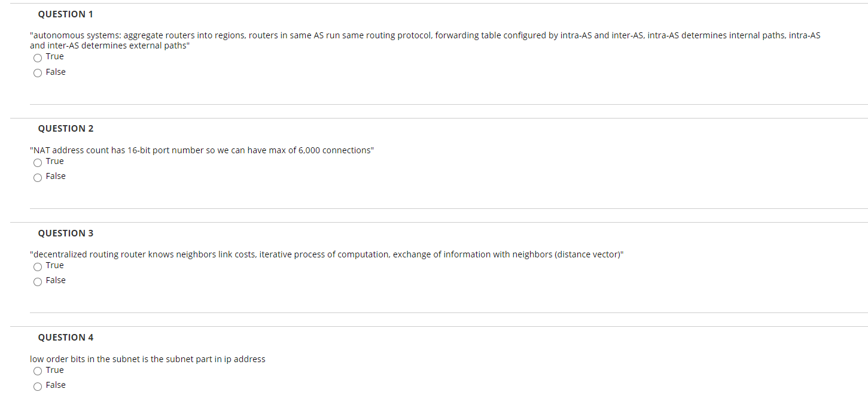Click the False label next to Question 2 radio
The height and width of the screenshot is (416, 868).
(x=56, y=175)
